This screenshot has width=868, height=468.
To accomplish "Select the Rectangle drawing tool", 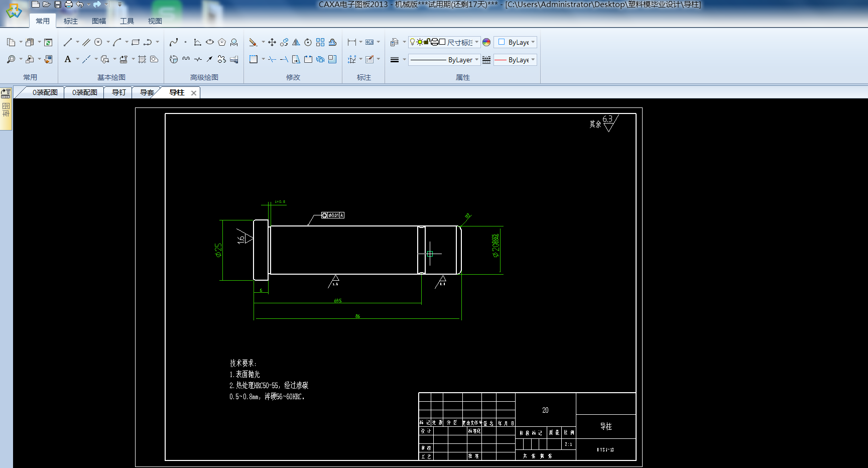I will (x=135, y=42).
